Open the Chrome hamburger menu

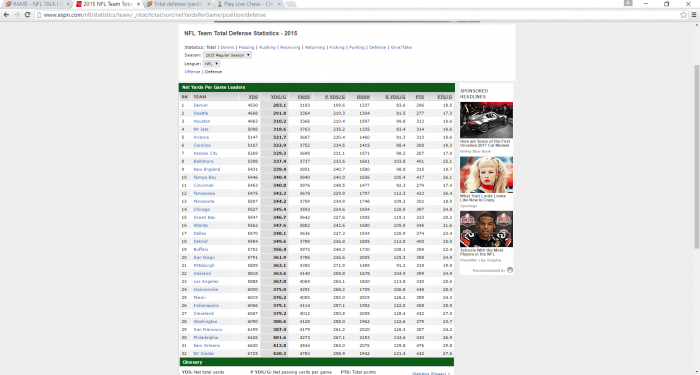click(694, 15)
